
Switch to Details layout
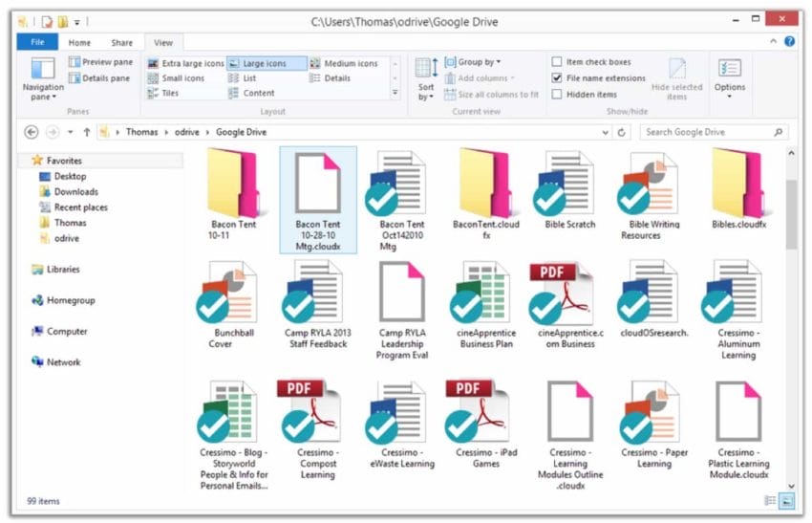pyautogui.click(x=331, y=78)
